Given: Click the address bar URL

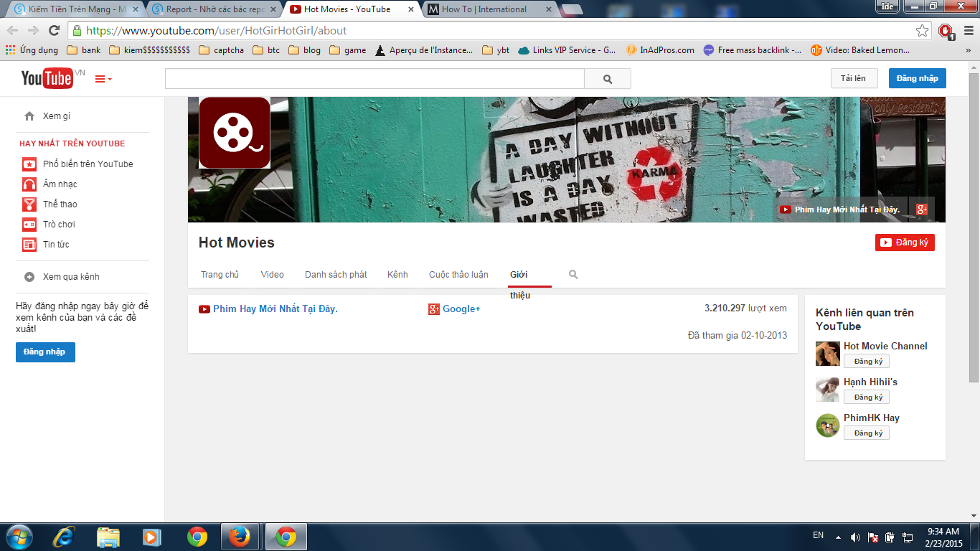Looking at the screenshot, I should [x=216, y=31].
